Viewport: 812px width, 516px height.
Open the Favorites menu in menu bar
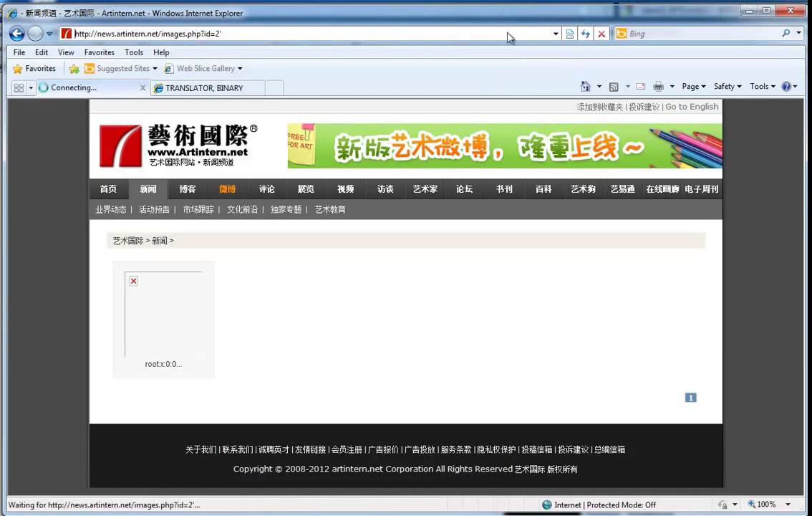[100, 52]
